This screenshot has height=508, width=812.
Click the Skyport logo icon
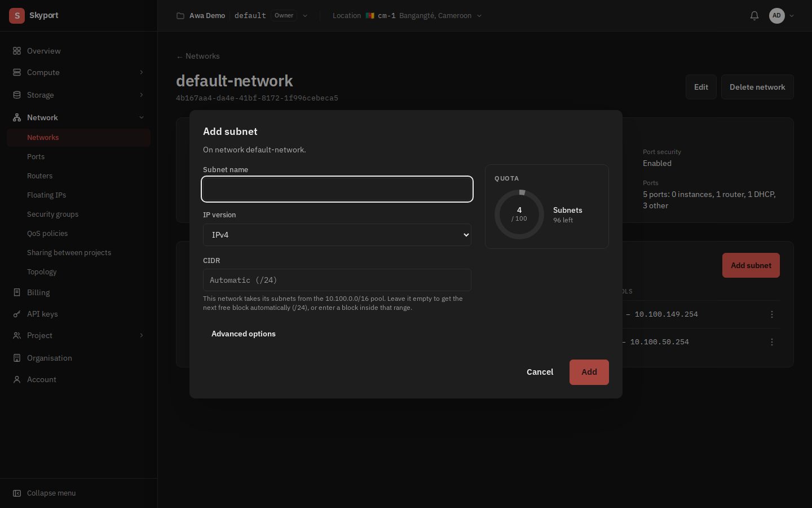[x=17, y=16]
